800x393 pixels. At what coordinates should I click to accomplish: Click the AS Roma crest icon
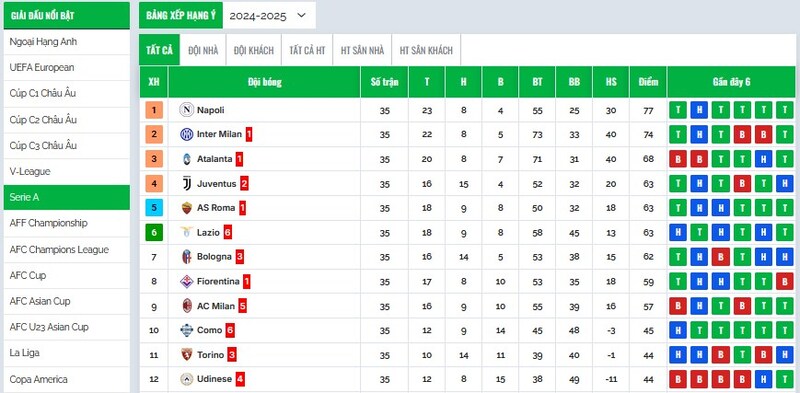point(187,208)
